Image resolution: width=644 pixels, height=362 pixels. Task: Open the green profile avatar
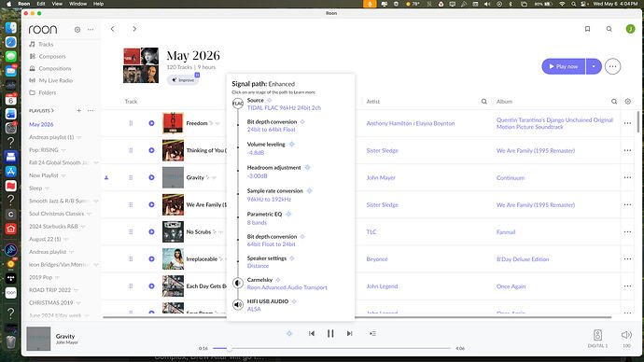(x=630, y=29)
